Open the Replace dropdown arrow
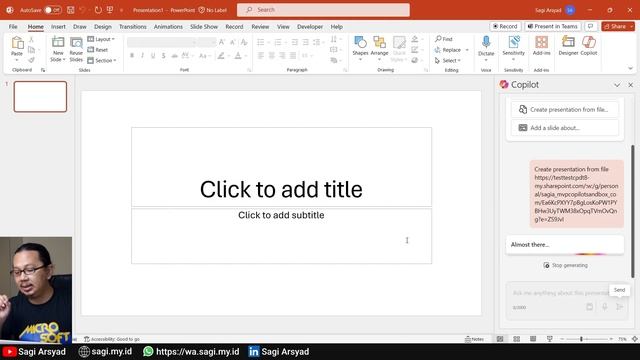 [x=467, y=50]
